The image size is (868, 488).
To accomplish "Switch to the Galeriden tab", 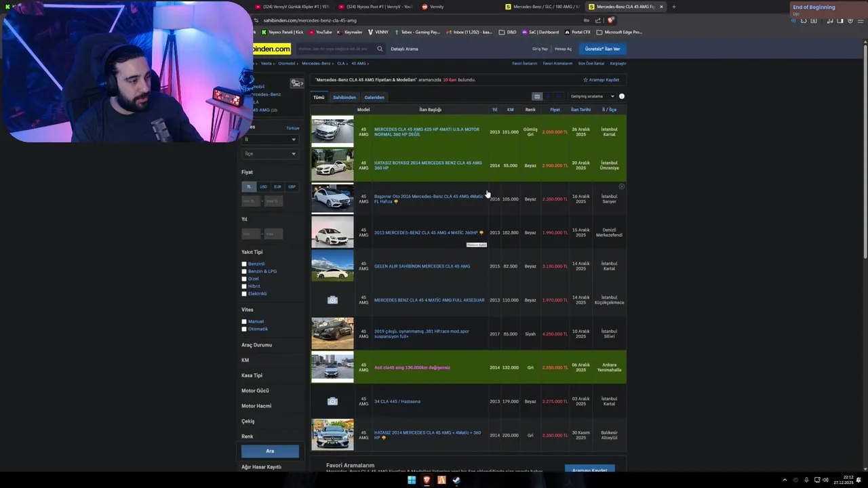I will pos(374,97).
